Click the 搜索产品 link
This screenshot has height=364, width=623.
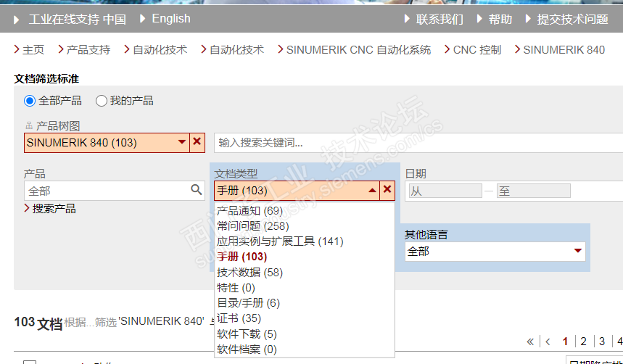click(54, 209)
